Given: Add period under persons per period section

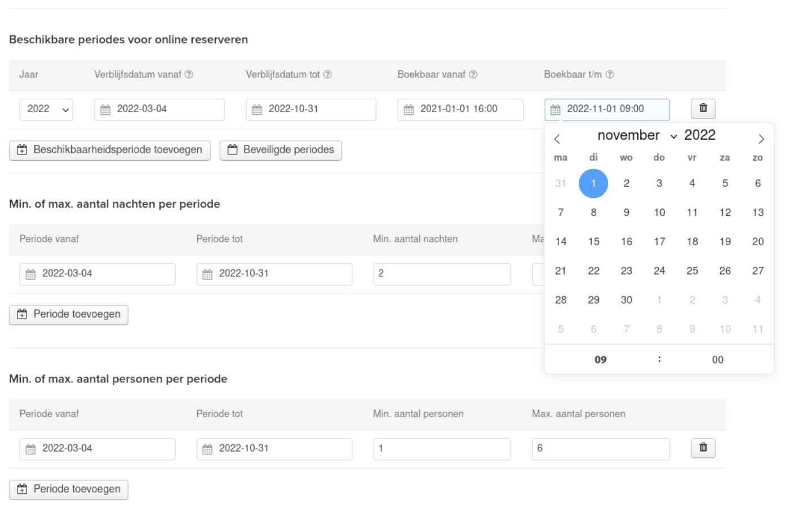Looking at the screenshot, I should tap(69, 489).
